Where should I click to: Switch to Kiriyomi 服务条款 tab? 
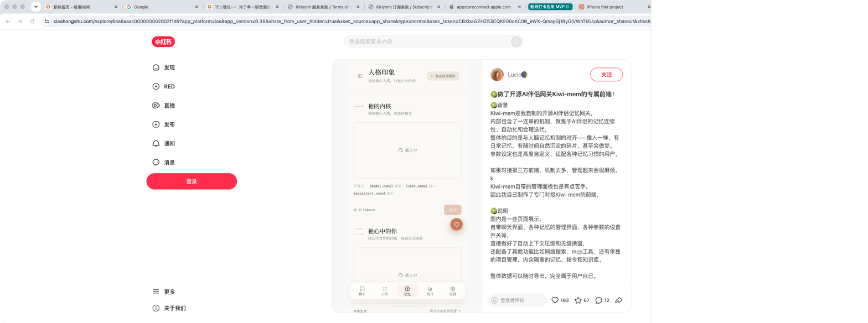[x=324, y=7]
